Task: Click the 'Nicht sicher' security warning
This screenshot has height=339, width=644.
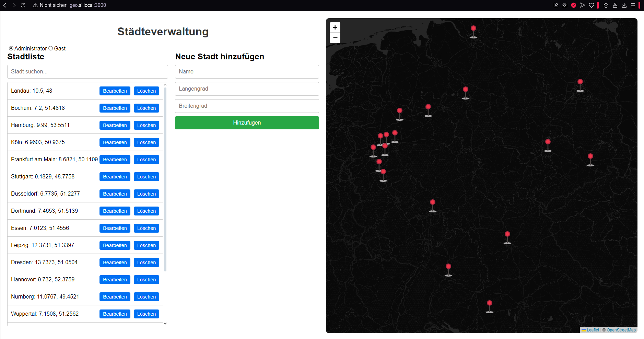Action: point(50,5)
